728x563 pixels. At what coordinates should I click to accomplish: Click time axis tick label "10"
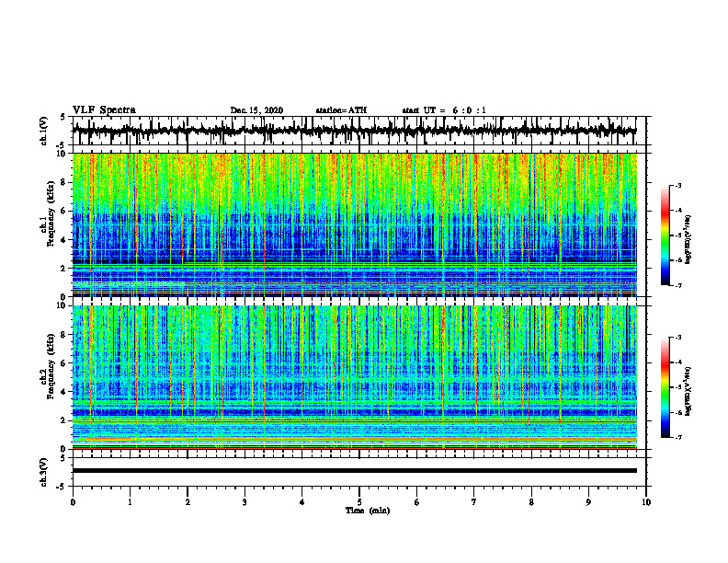coord(646,502)
